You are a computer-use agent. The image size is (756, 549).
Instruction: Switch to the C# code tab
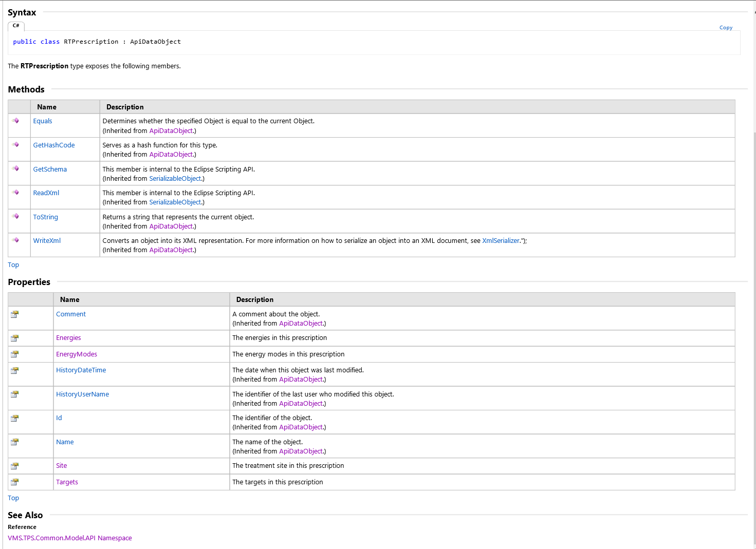coord(16,26)
